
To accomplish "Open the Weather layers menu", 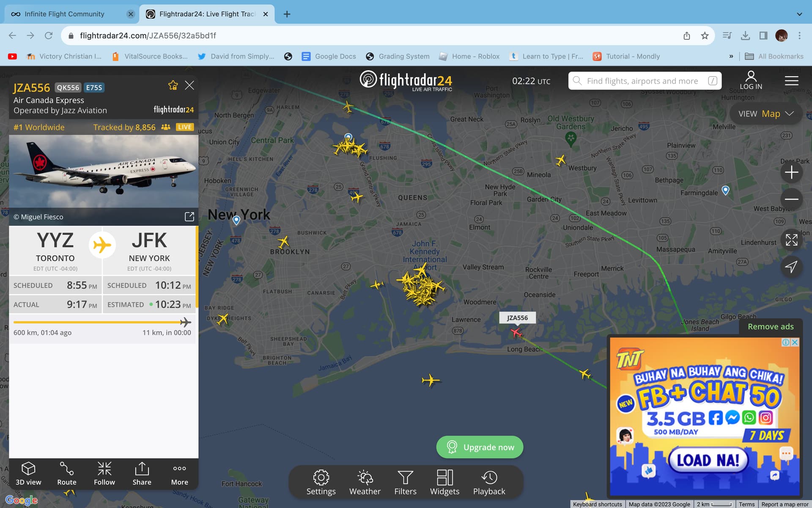I will tap(365, 482).
